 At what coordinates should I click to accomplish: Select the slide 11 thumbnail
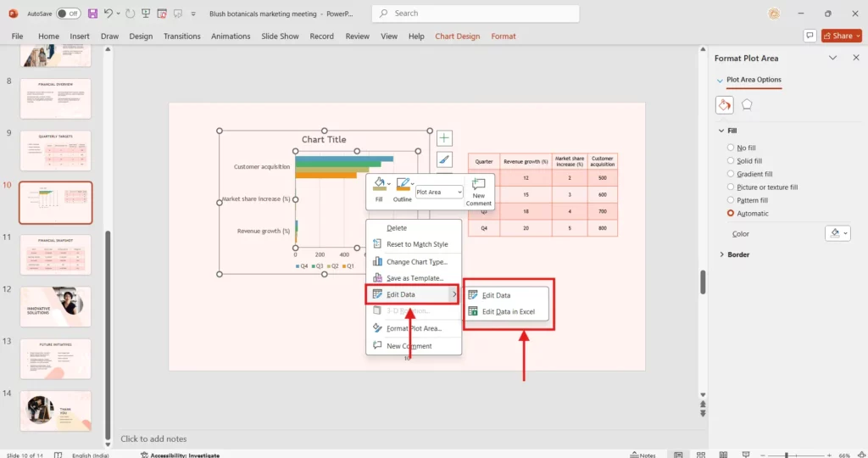(55, 254)
